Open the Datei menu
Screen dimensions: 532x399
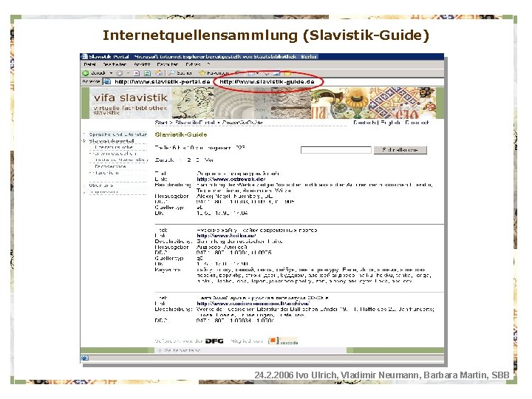[89, 64]
